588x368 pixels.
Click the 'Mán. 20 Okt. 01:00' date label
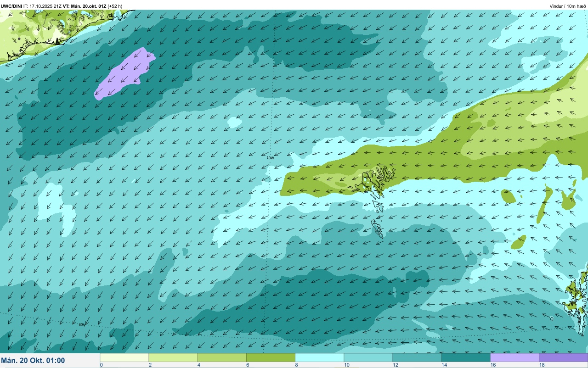(33, 361)
